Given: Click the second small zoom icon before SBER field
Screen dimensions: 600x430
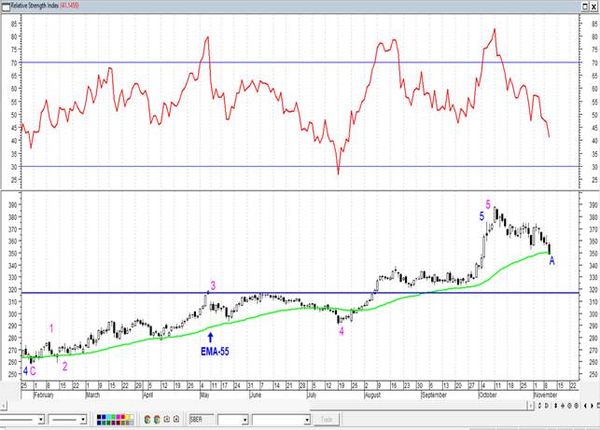Looking at the screenshot, I should [x=176, y=419].
